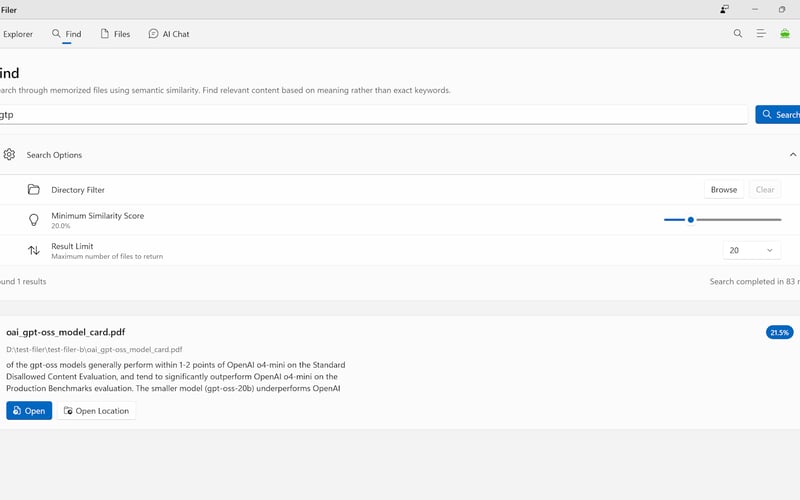Open the found PDF file
The width and height of the screenshot is (800, 500).
click(x=29, y=411)
